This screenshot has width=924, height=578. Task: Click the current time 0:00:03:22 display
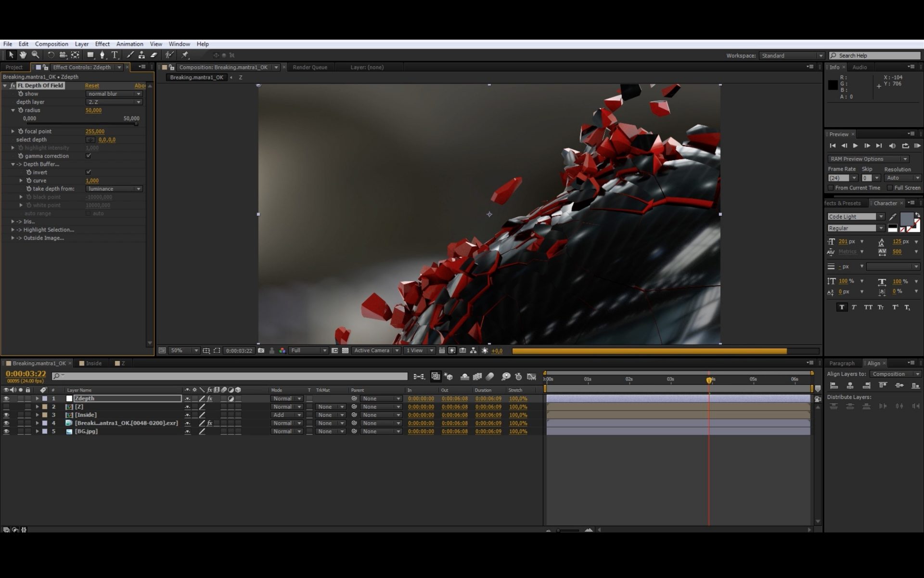click(26, 374)
